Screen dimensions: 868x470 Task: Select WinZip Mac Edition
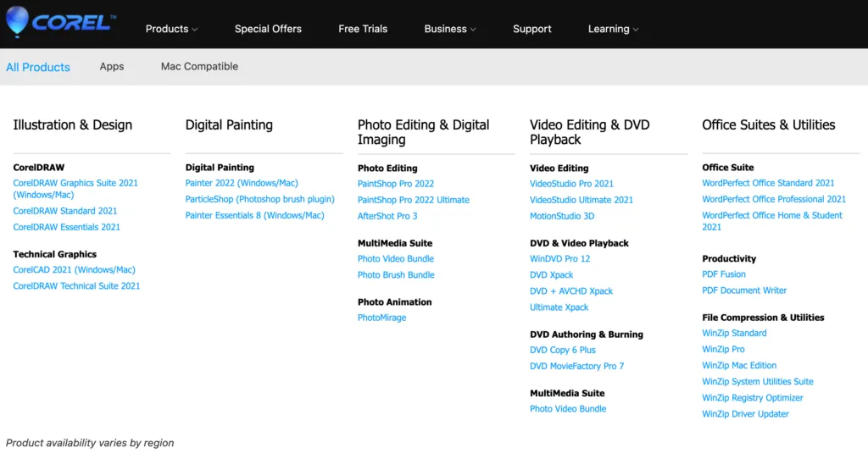click(739, 366)
